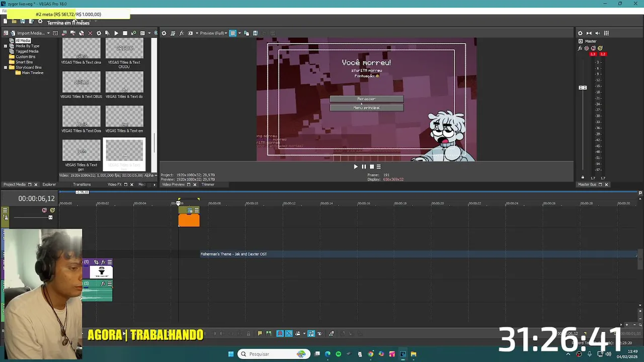This screenshot has height=362, width=644.
Task: Switch to the Video FX tab
Action: (115, 185)
